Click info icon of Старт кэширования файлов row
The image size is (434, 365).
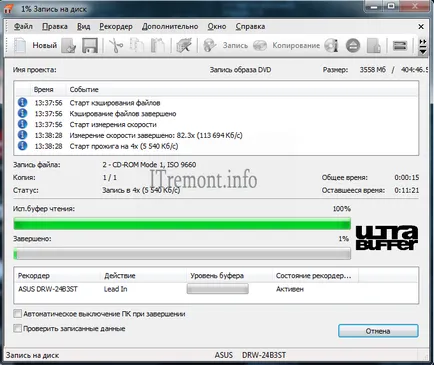[22, 102]
